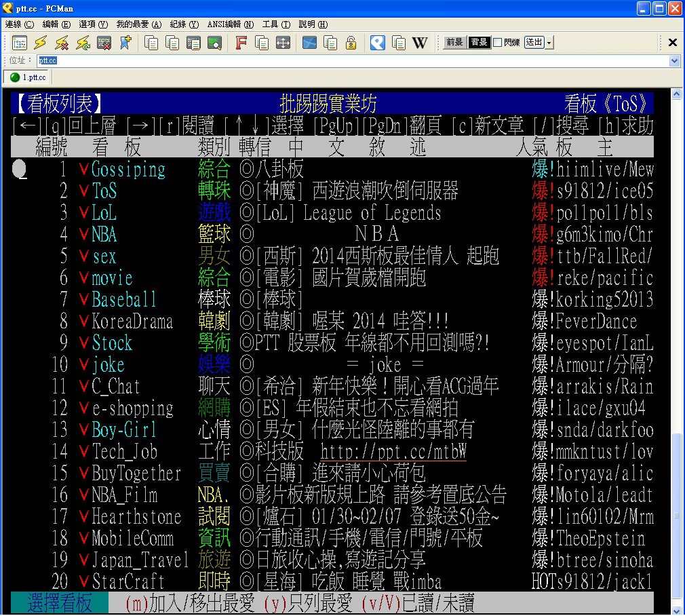Click the 選擇看板 label in the status line
Viewport: 685px width, 616px height.
tap(60, 603)
